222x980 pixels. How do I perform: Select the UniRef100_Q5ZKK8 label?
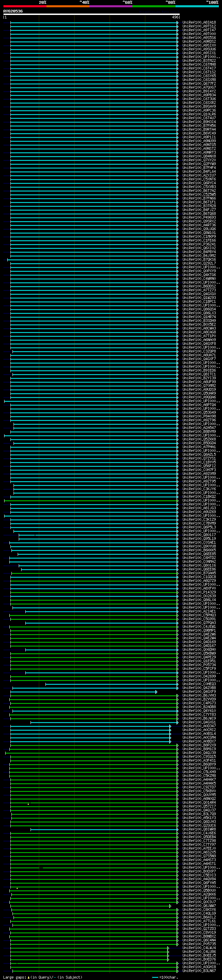(199, 439)
